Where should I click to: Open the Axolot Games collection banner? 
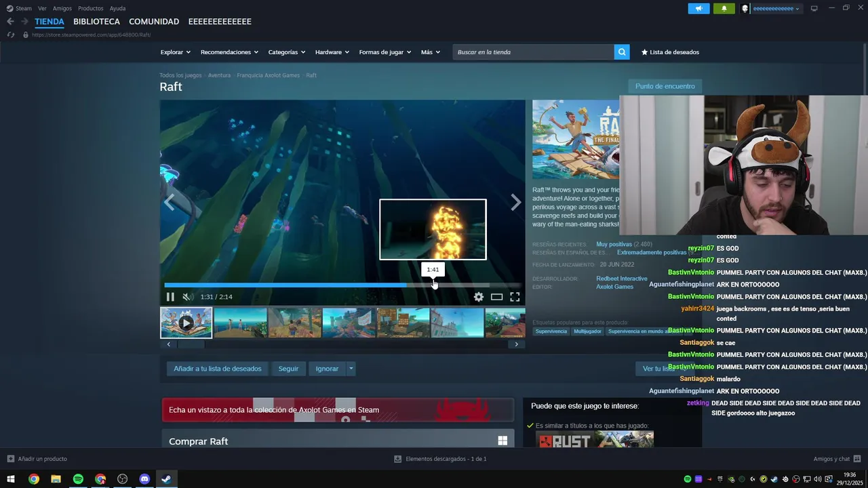click(x=338, y=409)
